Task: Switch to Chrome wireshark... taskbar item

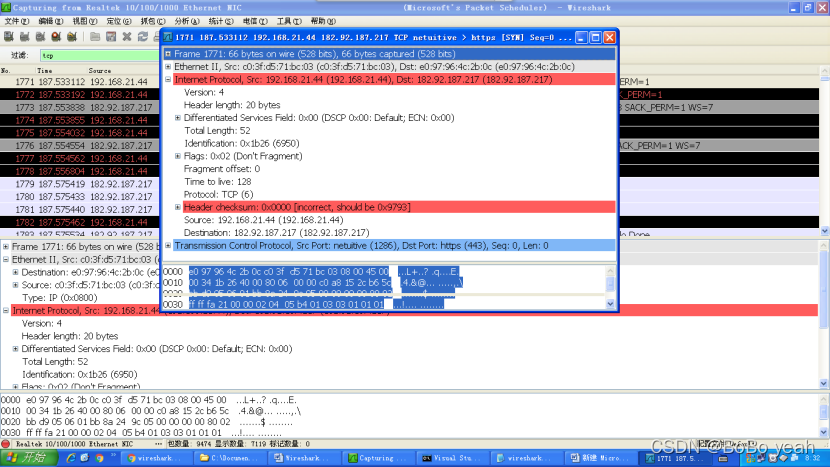Action: point(155,458)
